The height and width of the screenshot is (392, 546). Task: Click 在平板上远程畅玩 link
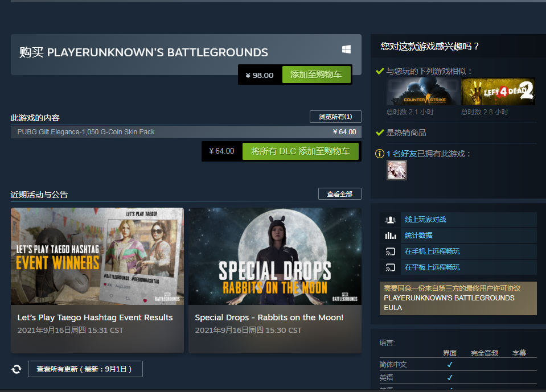click(x=432, y=267)
